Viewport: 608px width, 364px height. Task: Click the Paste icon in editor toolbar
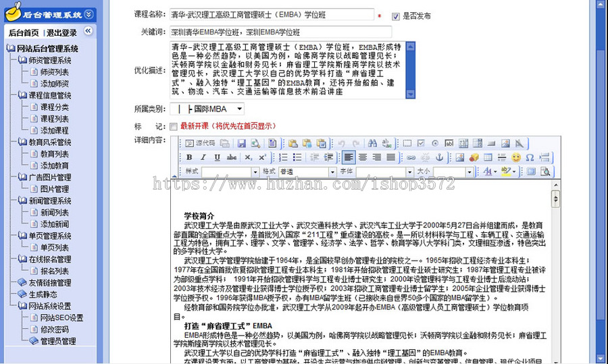(x=293, y=143)
